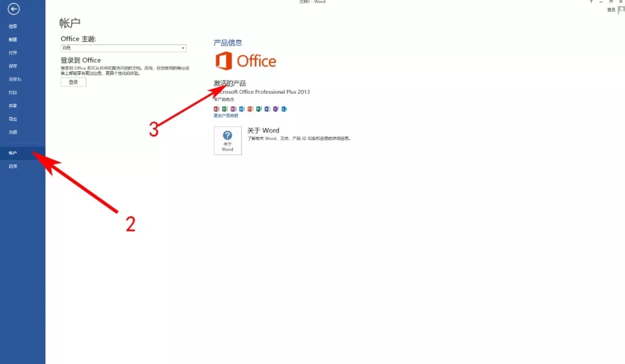This screenshot has height=364, width=625.
Task: Click the 产品信息 heading
Action: tap(227, 43)
